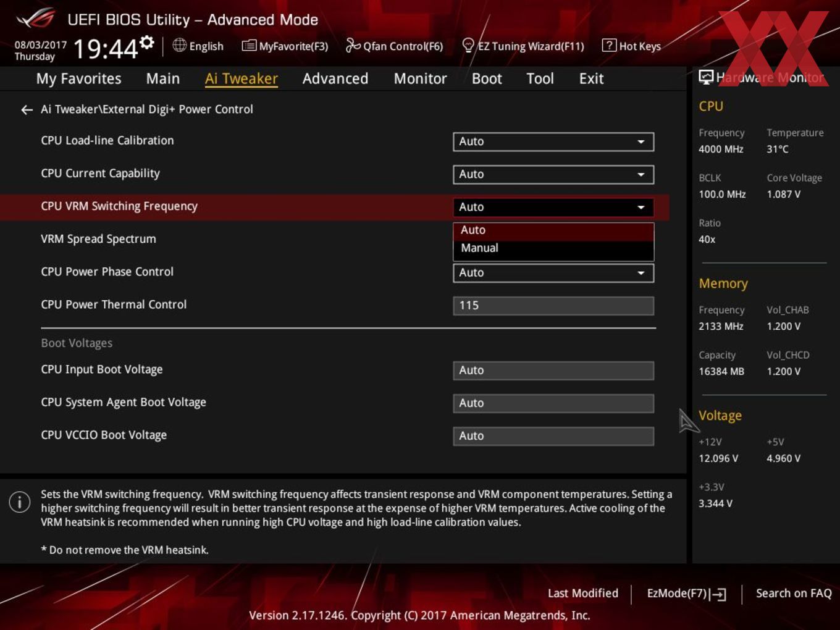Switch to EzMode(F7)
The height and width of the screenshot is (630, 840).
click(686, 594)
